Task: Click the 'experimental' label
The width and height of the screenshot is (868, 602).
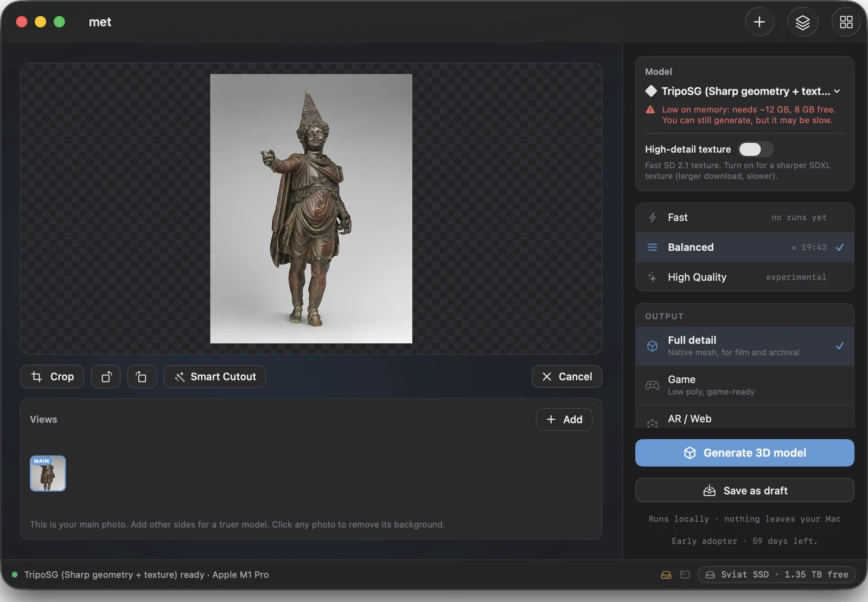Action: pos(796,277)
